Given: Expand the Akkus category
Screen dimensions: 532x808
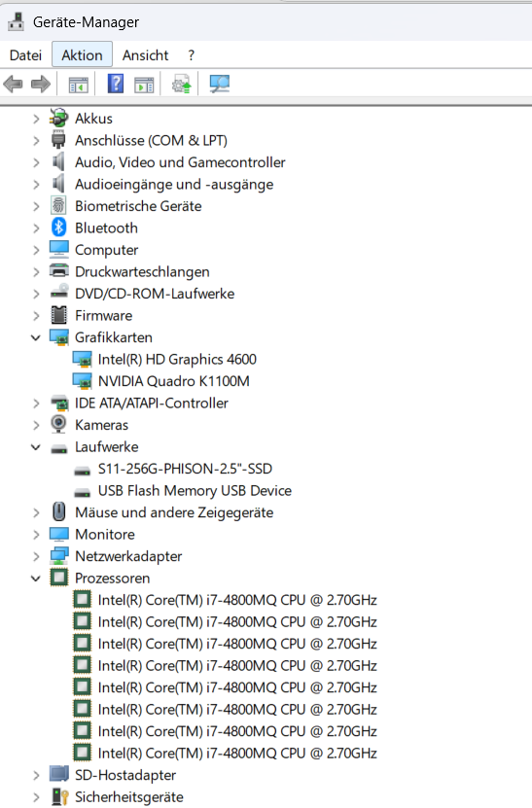Looking at the screenshot, I should 36,119.
